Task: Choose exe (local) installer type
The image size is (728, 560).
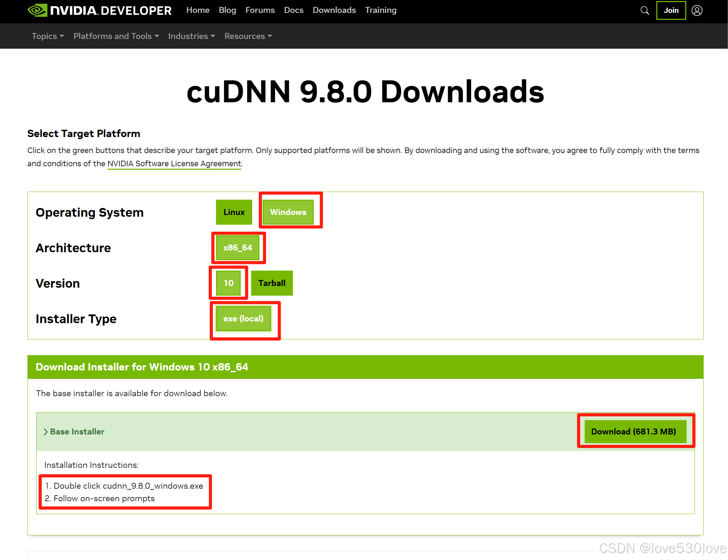Action: coord(243,319)
